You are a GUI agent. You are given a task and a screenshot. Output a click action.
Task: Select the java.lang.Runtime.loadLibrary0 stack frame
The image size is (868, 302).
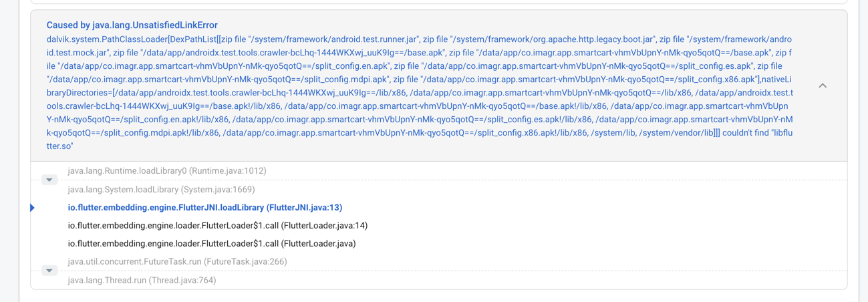coord(167,171)
